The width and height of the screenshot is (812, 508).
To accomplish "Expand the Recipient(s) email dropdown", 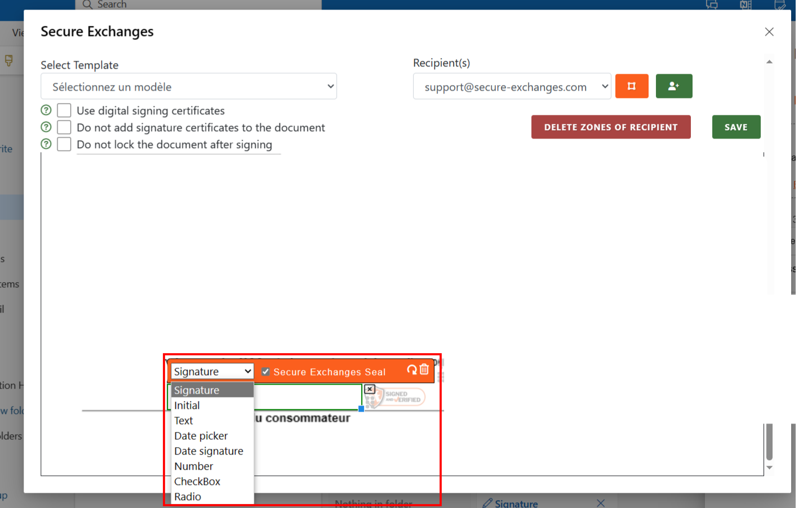I will coord(512,86).
